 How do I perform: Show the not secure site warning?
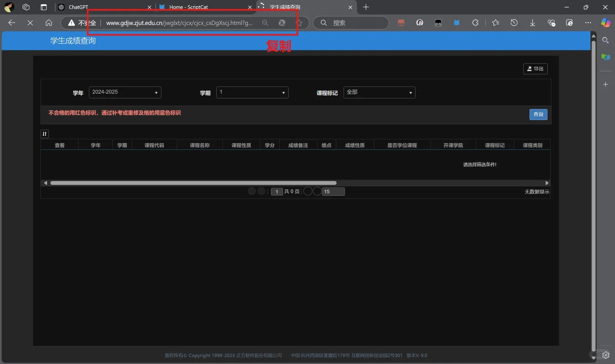(82, 23)
